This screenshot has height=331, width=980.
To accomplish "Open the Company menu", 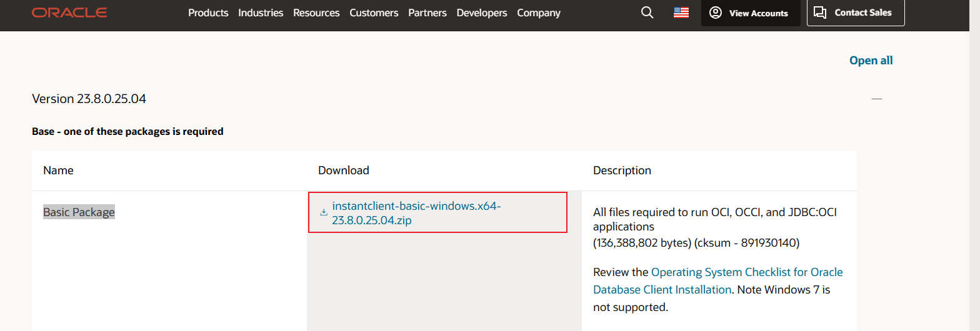I will pos(539,12).
